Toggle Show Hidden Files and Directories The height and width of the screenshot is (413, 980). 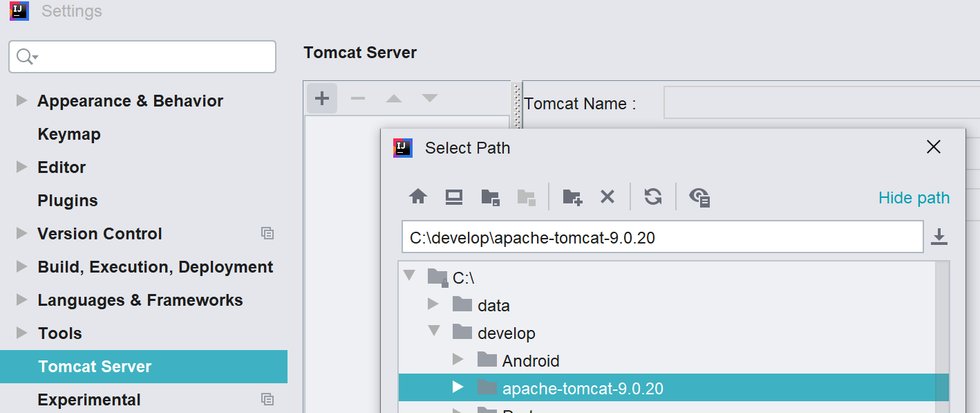(x=699, y=198)
